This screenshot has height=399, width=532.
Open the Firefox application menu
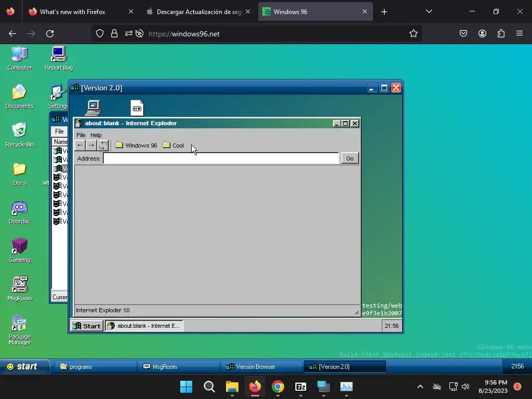tap(520, 34)
